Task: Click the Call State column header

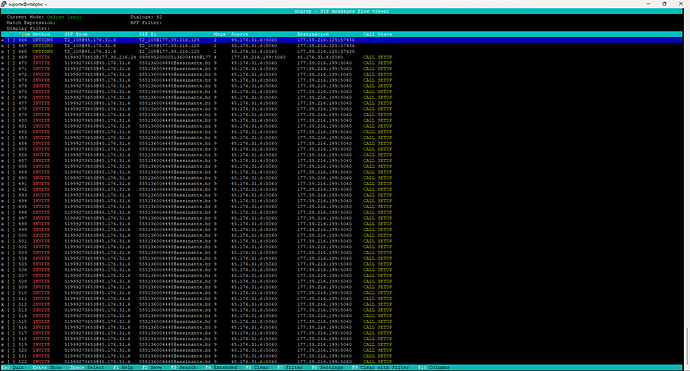Action: click(x=378, y=34)
